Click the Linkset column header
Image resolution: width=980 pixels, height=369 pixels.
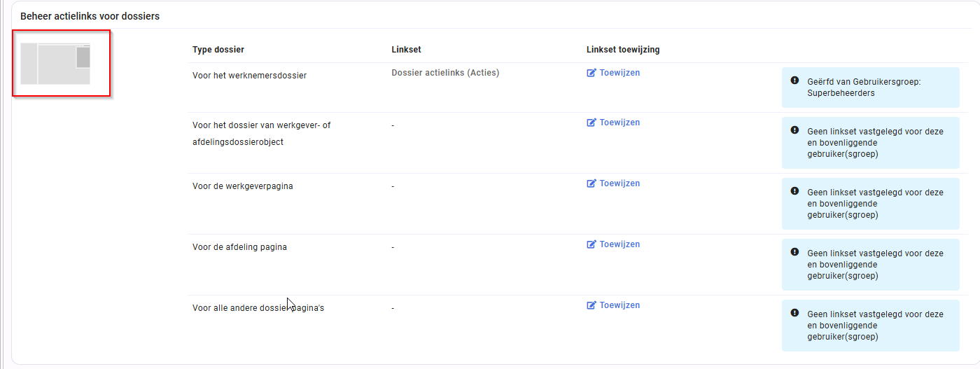coord(406,50)
